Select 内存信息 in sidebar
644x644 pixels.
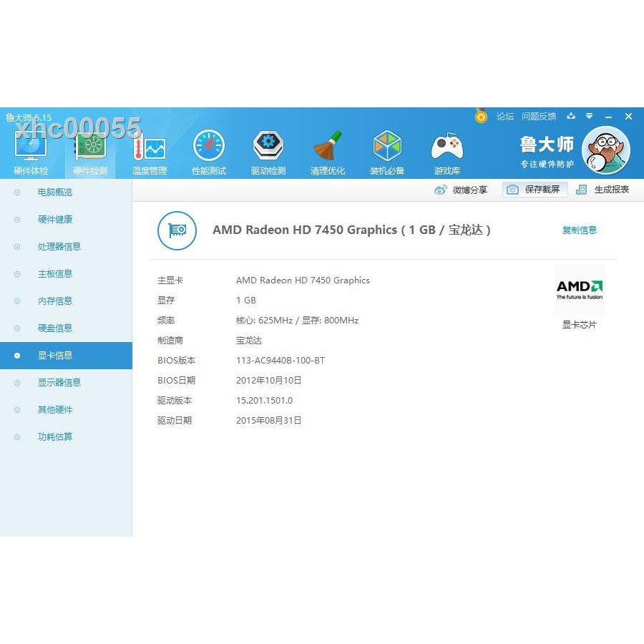coord(66,301)
